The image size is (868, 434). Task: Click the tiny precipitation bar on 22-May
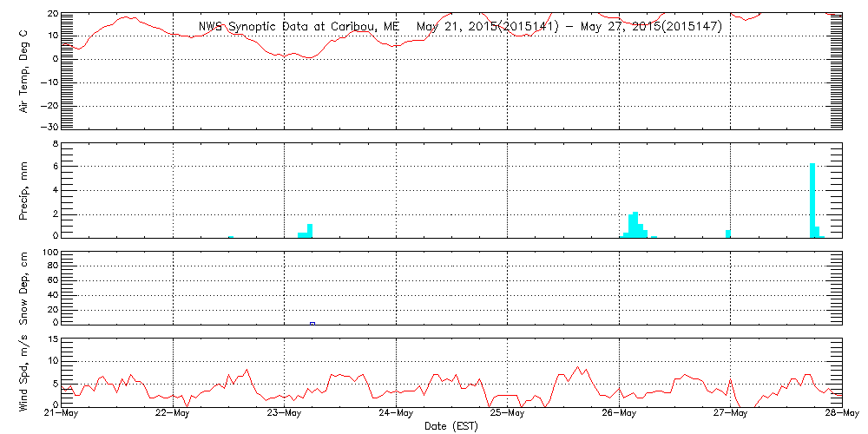tap(231, 235)
